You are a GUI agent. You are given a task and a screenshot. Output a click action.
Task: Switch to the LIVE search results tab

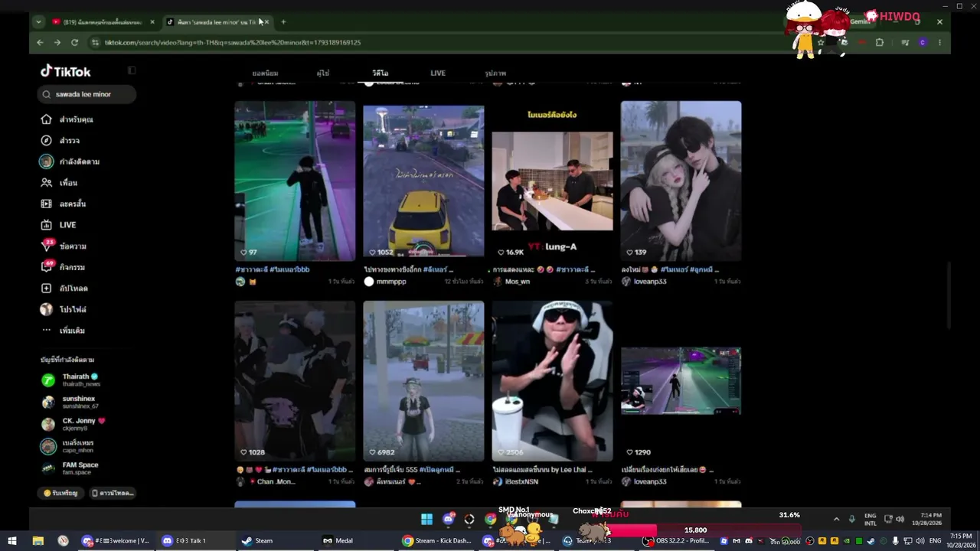tap(438, 73)
